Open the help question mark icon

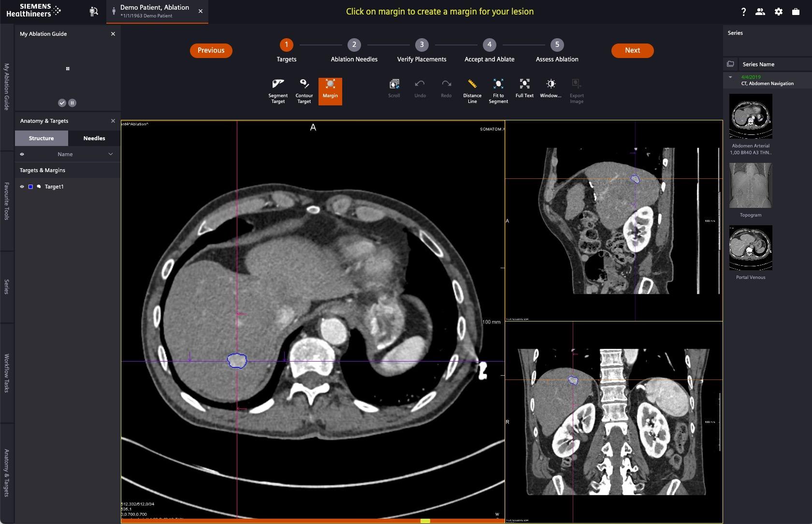pos(743,12)
